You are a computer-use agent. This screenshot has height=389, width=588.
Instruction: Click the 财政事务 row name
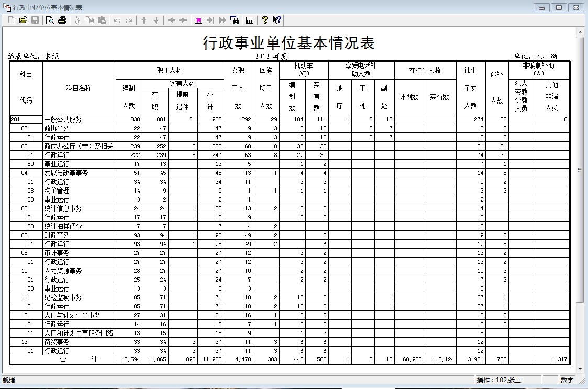click(79, 235)
